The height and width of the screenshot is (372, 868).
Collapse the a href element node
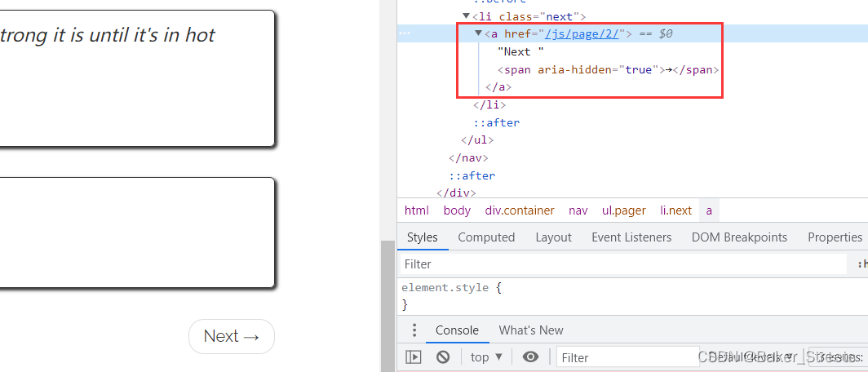click(478, 33)
